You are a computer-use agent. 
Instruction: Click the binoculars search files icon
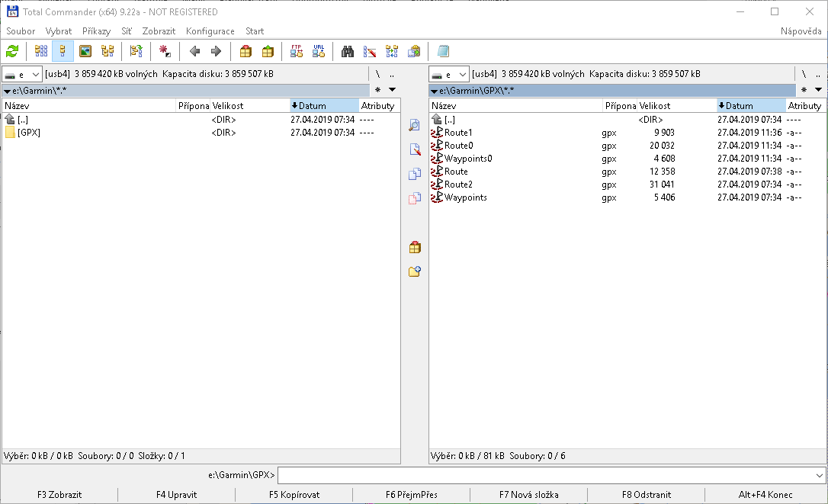pos(348,51)
